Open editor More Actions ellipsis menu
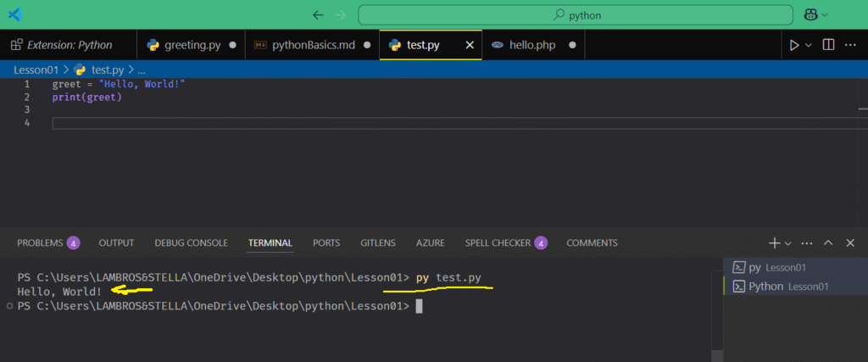This screenshot has width=868, height=362. pos(852,45)
